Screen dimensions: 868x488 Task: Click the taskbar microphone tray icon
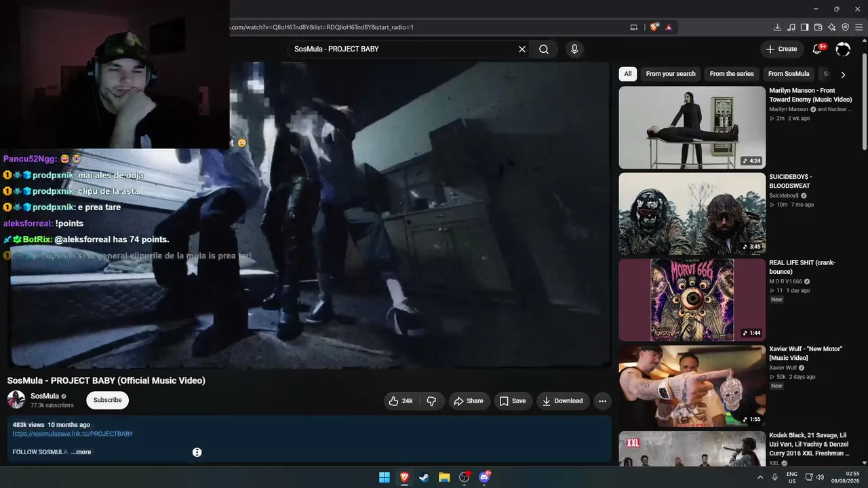774,477
